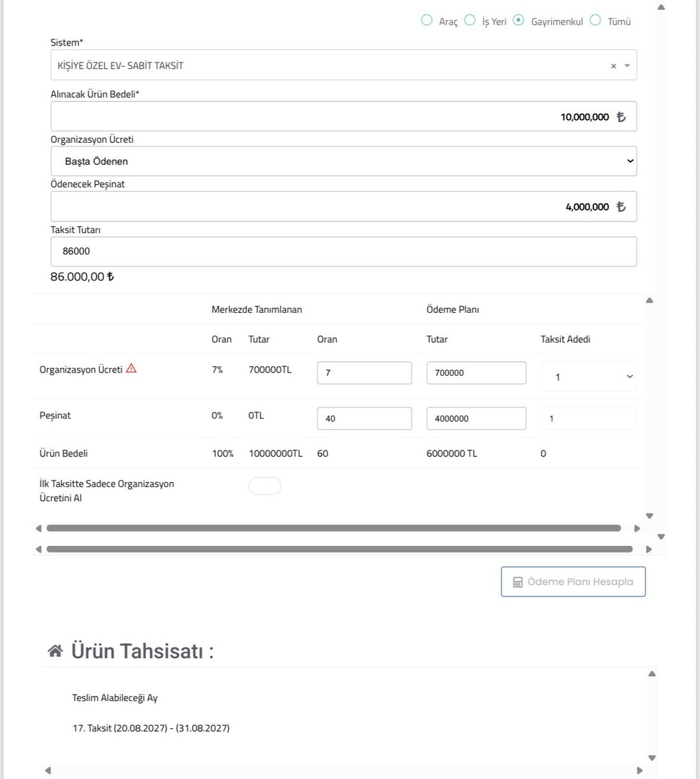Select the Araç radio button

[x=426, y=21]
